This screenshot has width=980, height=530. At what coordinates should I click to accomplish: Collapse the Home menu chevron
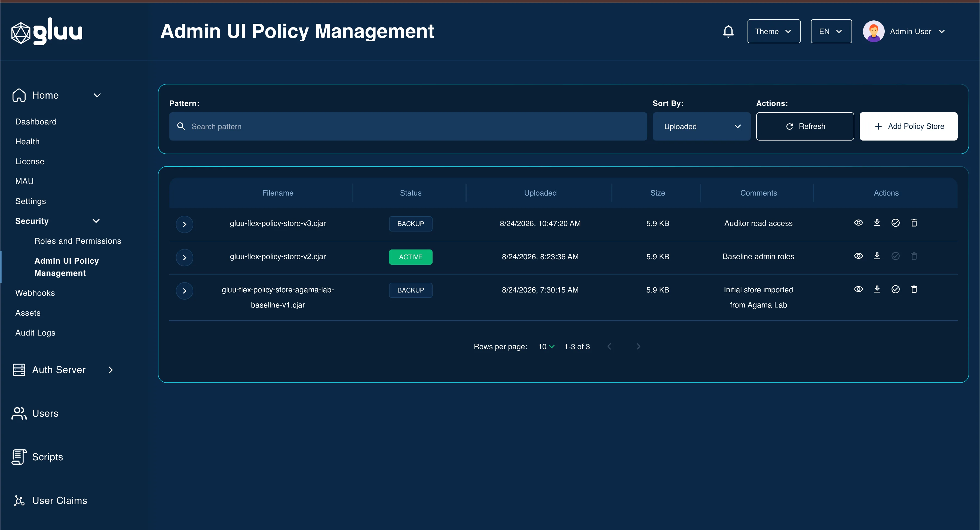point(97,95)
